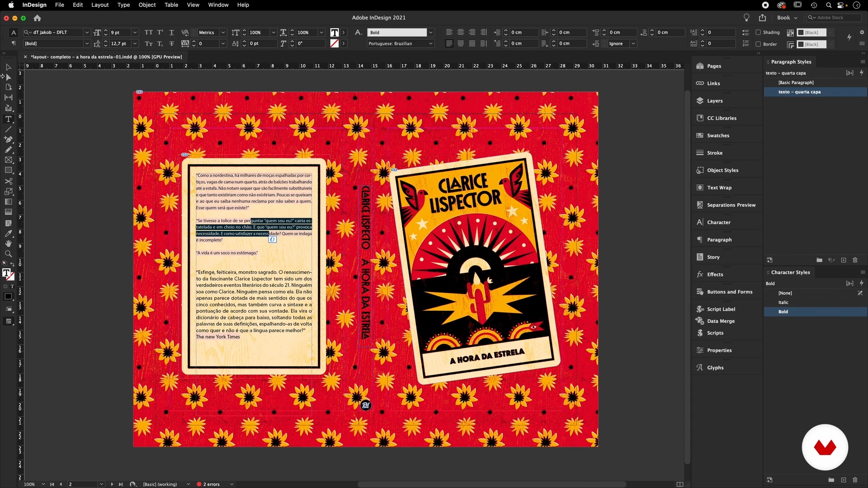Click the Quick Apply lightning icon in control bar
Screen dimensions: 868x488
tap(849, 38)
